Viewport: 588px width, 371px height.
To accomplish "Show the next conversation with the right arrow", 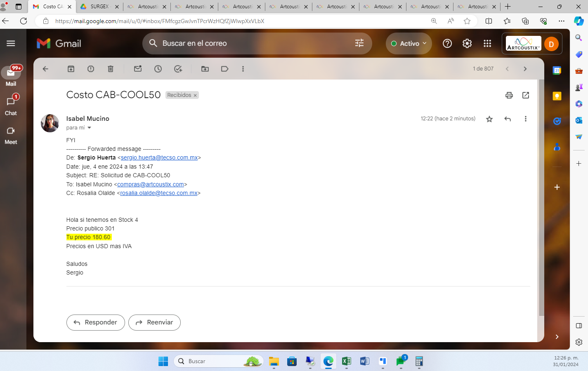I will (525, 69).
